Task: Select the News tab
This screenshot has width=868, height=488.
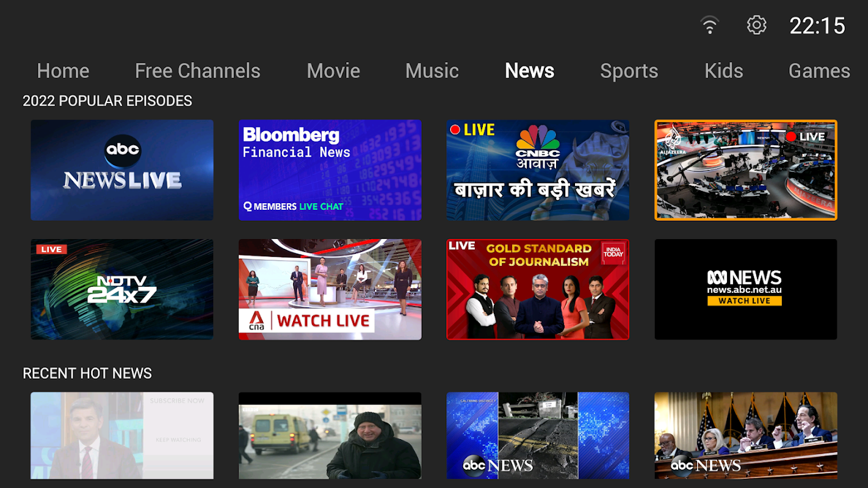Action: coord(530,71)
